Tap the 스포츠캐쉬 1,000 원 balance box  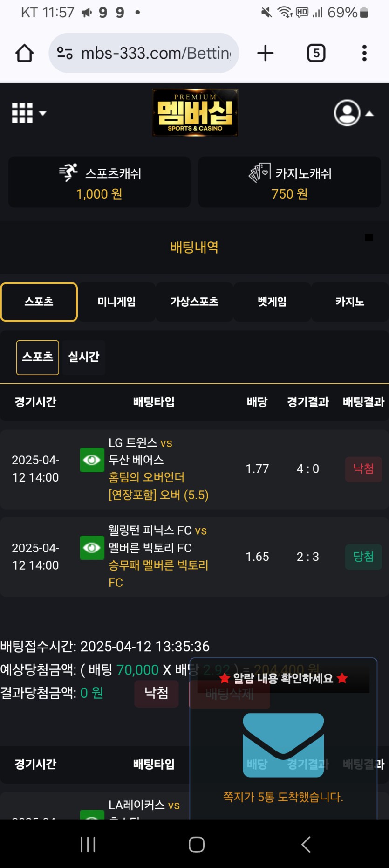(x=99, y=182)
